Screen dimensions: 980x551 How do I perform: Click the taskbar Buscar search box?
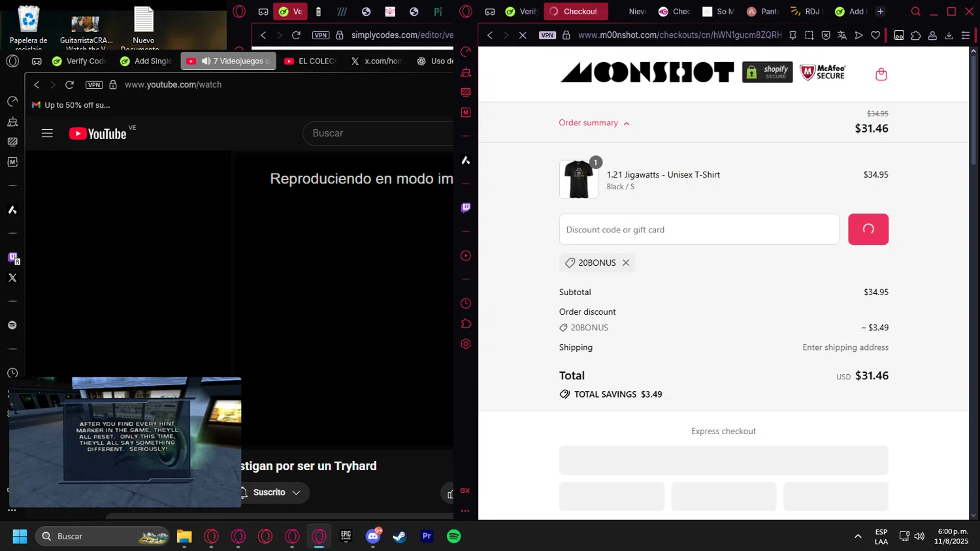(x=102, y=536)
